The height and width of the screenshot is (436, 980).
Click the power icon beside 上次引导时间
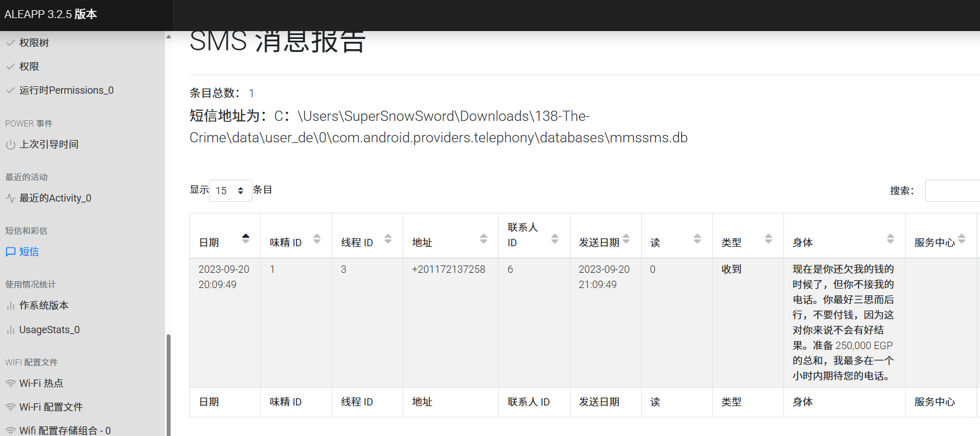click(10, 145)
